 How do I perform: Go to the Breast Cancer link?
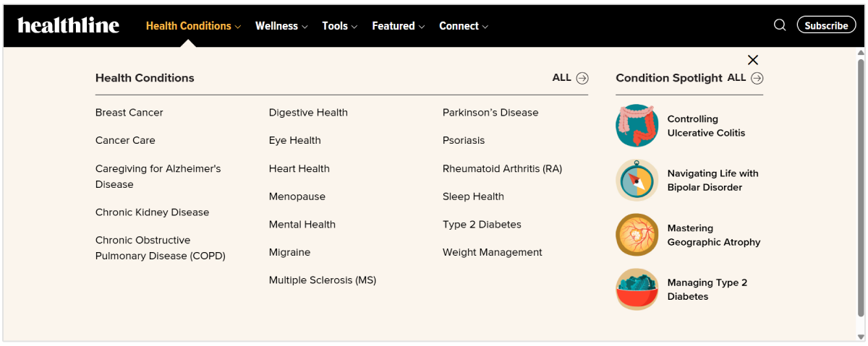click(x=129, y=113)
